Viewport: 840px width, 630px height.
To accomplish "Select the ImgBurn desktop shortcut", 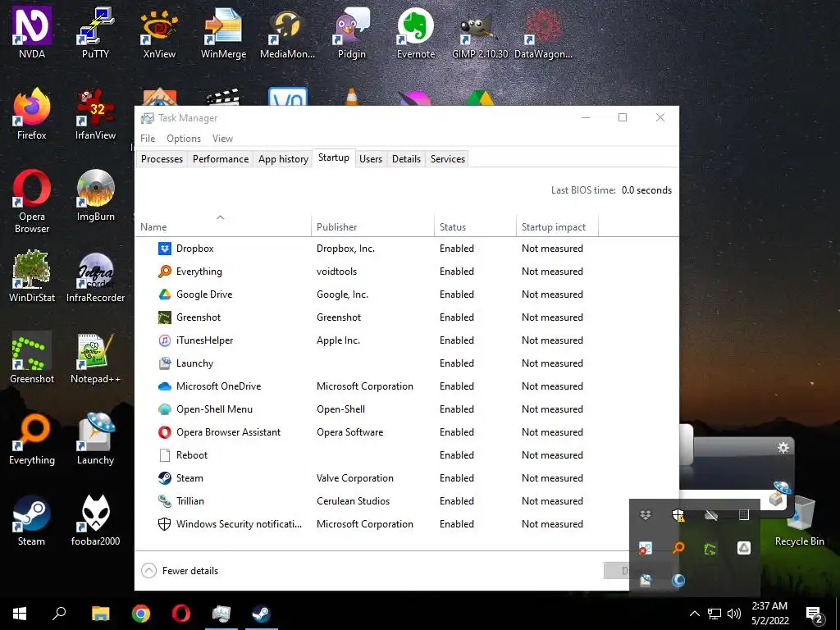I will coord(95,195).
